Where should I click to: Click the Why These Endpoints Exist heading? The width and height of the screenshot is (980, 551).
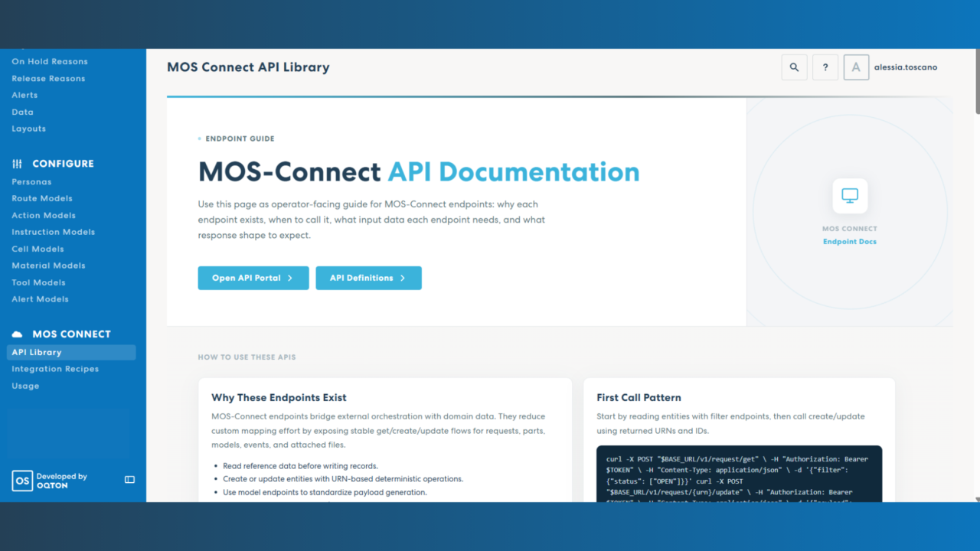[x=279, y=398]
